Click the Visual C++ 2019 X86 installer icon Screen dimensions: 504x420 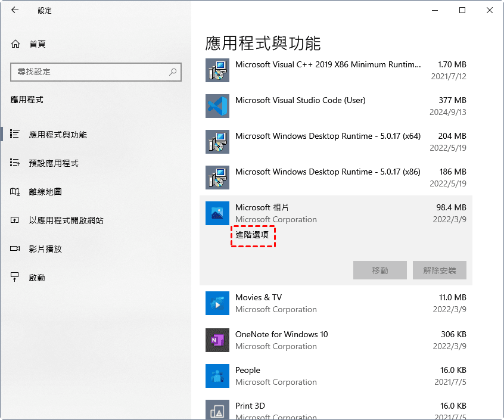217,70
